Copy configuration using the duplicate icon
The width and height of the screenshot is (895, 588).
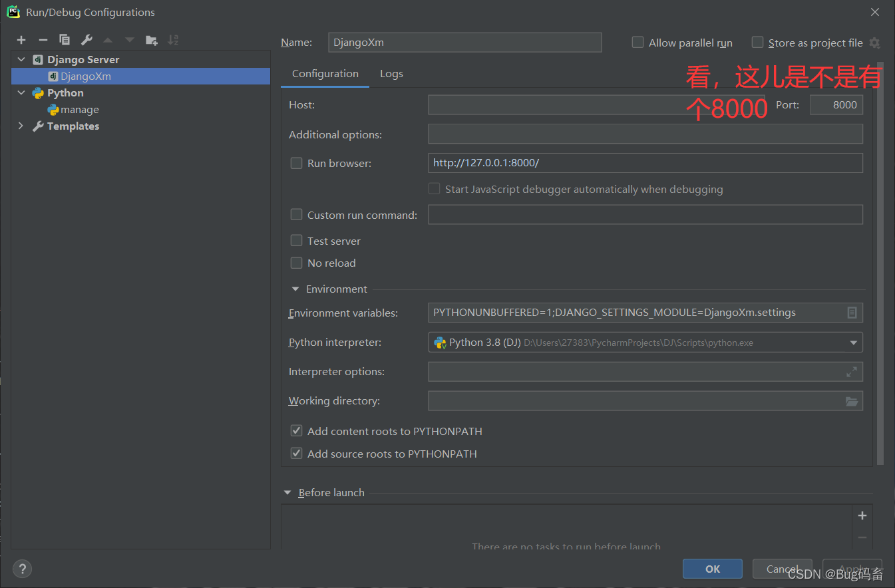point(65,41)
